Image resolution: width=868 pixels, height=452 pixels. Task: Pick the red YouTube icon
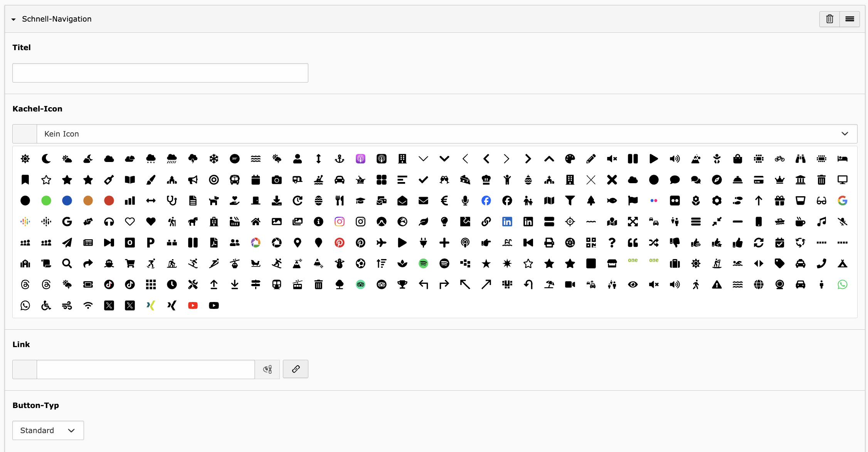[x=193, y=305]
